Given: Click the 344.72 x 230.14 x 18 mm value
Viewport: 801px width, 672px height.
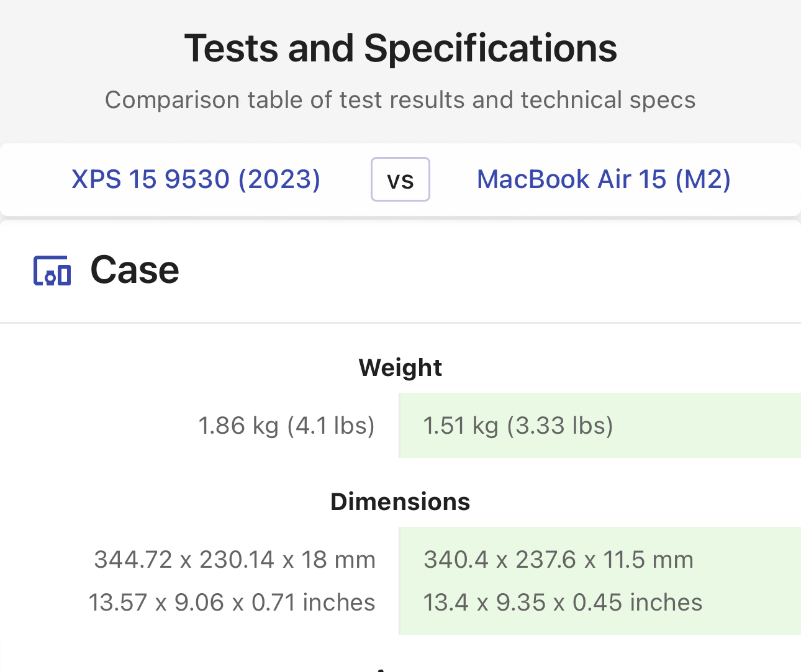Looking at the screenshot, I should coord(235,560).
